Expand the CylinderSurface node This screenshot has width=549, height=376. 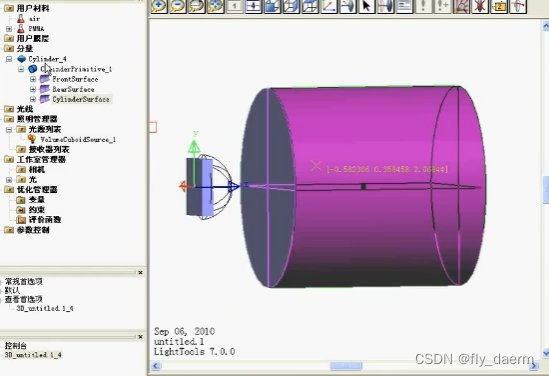[33, 99]
